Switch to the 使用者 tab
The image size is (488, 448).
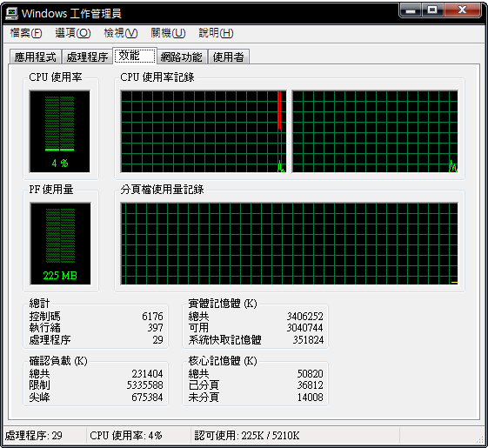[x=229, y=57]
